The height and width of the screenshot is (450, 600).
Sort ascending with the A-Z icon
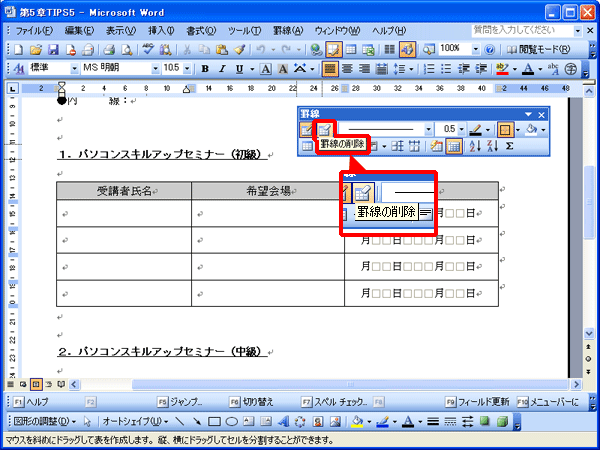click(x=475, y=146)
